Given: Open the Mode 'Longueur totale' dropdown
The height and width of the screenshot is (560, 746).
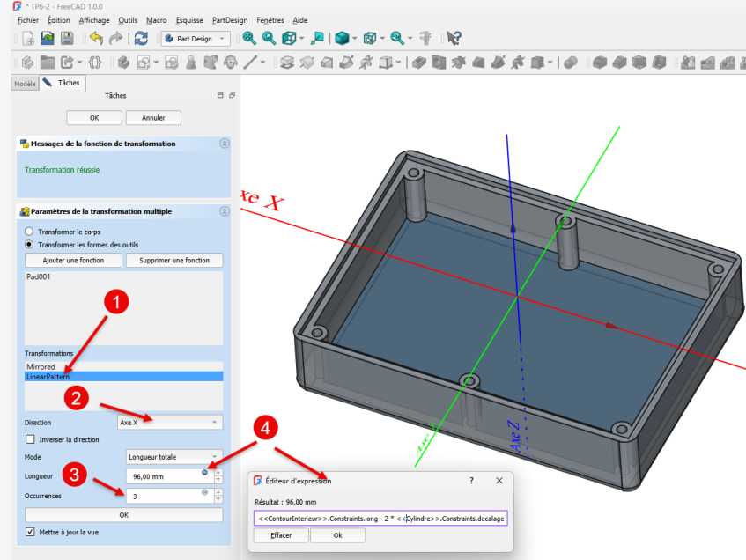Looking at the screenshot, I should (174, 457).
